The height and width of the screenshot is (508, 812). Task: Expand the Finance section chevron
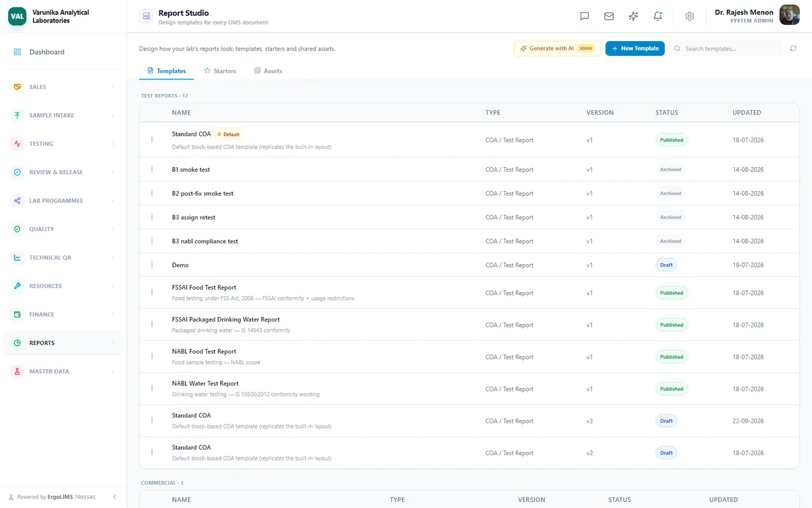113,315
